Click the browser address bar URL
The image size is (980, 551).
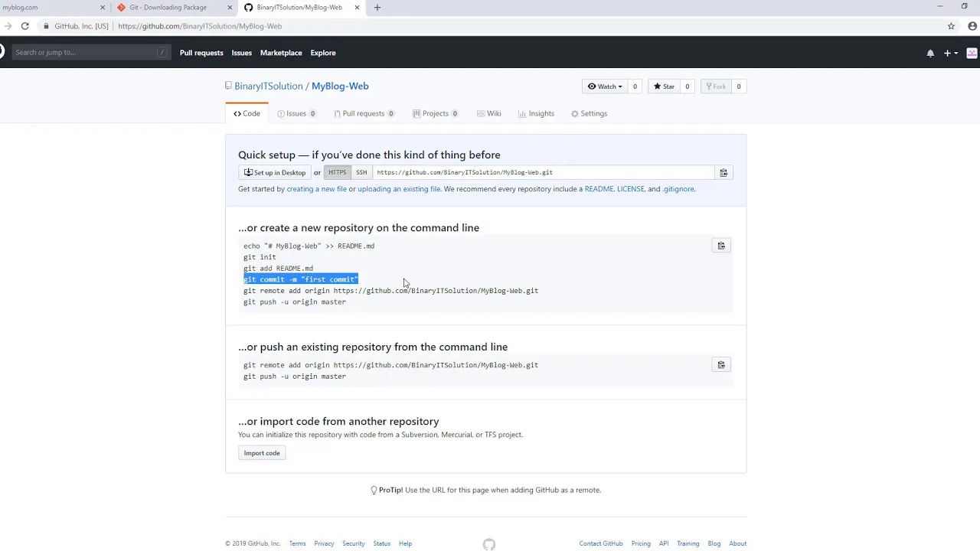pos(200,26)
